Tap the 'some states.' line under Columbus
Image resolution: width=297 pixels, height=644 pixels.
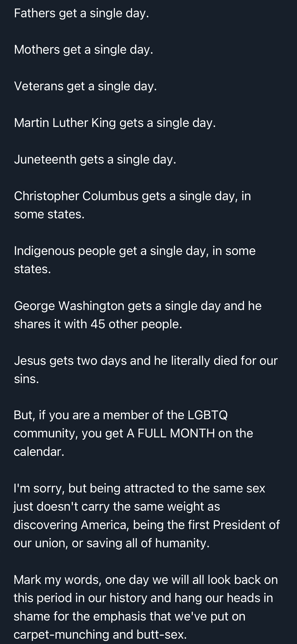click(x=49, y=214)
